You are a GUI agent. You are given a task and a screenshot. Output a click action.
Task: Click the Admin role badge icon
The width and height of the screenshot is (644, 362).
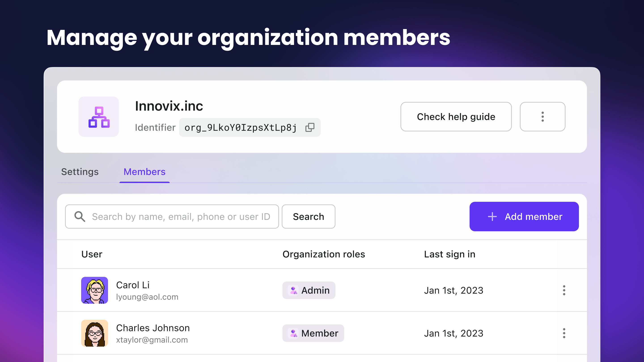293,290
